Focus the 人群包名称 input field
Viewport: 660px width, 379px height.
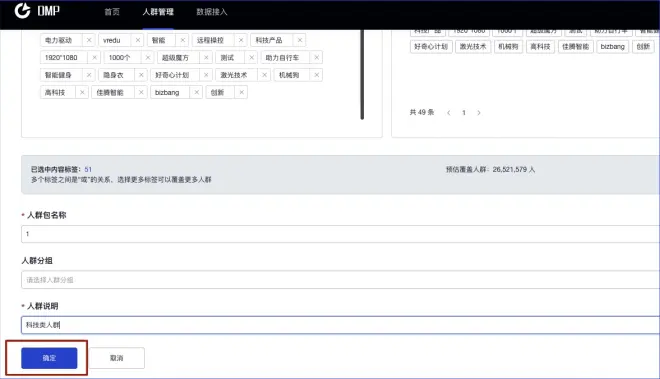click(340, 234)
